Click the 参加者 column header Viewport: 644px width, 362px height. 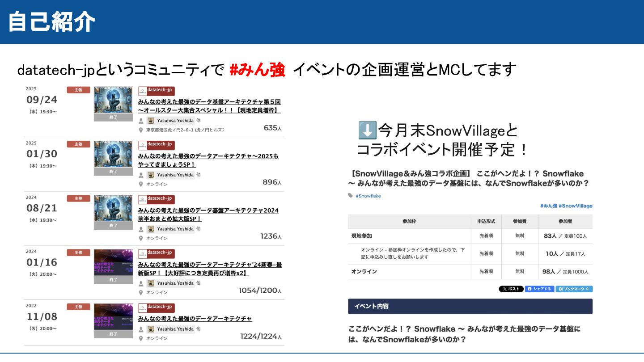(565, 222)
